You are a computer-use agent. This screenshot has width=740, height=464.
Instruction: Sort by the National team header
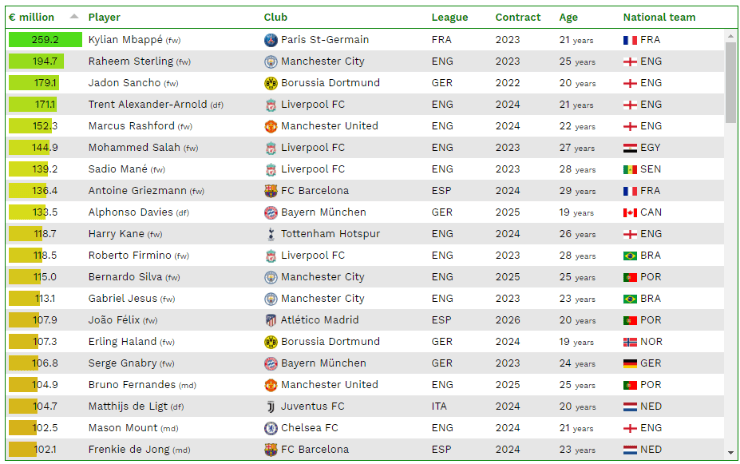[x=659, y=17]
